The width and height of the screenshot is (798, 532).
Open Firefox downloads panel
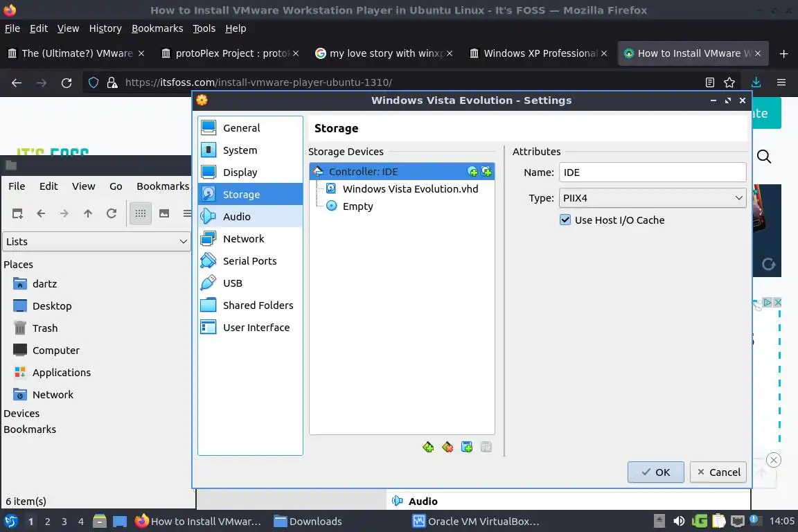[x=756, y=82]
